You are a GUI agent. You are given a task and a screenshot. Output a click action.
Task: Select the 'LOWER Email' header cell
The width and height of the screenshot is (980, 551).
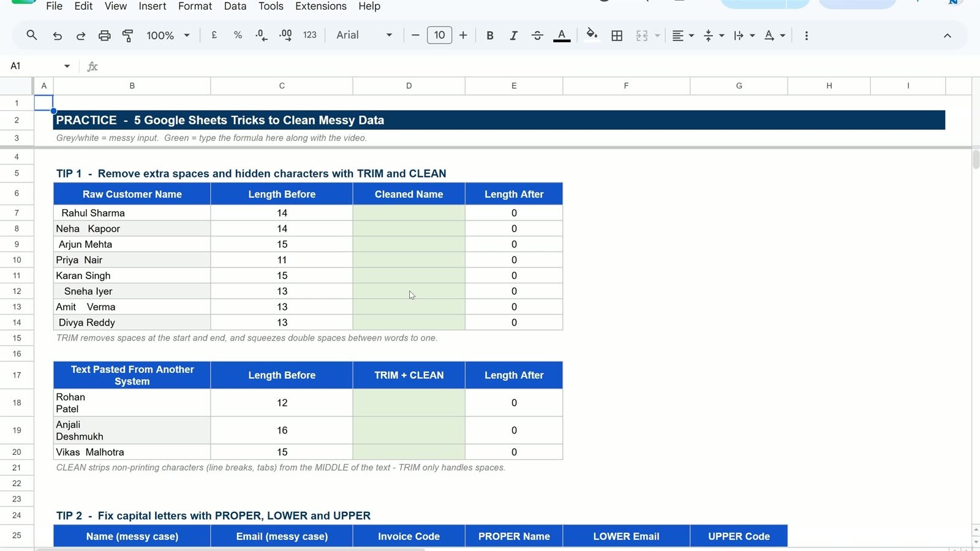[626, 536]
